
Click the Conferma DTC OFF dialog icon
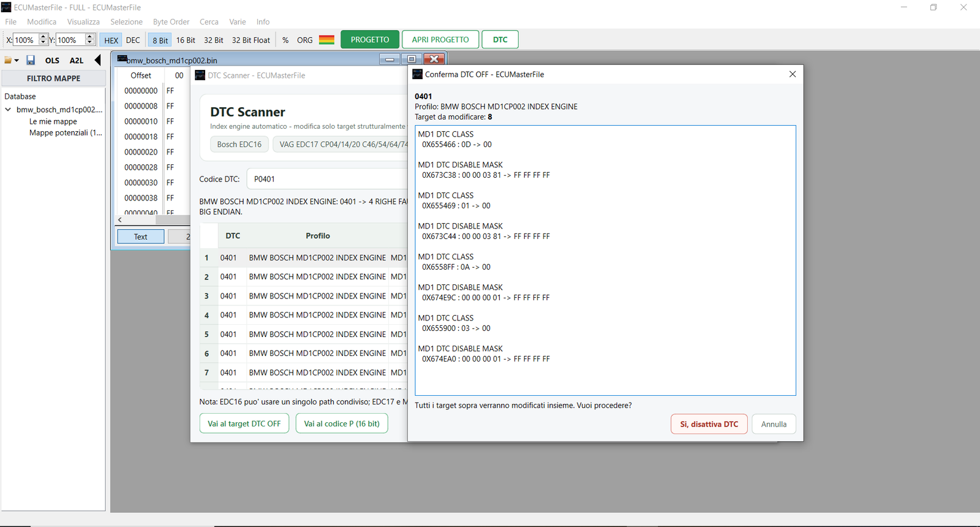418,74
